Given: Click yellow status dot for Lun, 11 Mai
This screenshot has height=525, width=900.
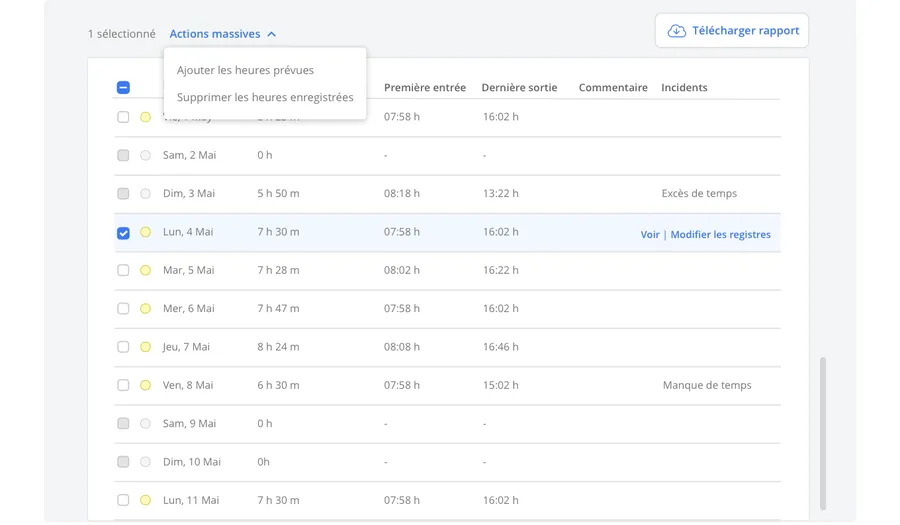Looking at the screenshot, I should pos(145,500).
